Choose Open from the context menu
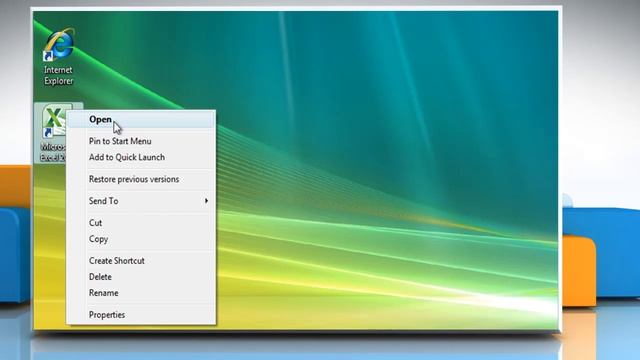Viewport: 640px width, 360px height. click(141, 120)
